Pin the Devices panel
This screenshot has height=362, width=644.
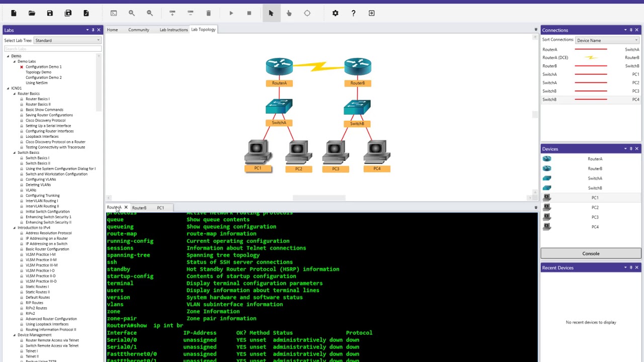coord(631,149)
